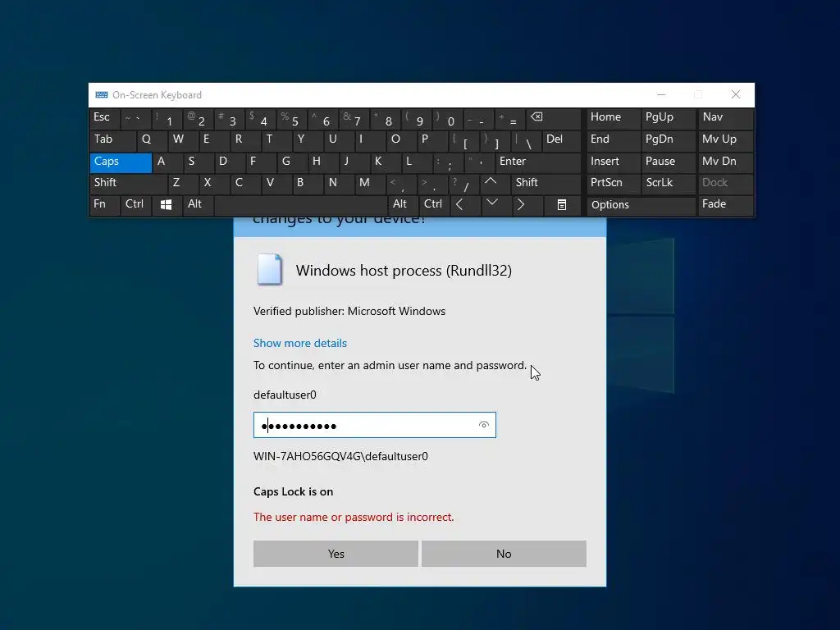Close the On-Screen Keyboard window
The image size is (840, 630).
736,95
